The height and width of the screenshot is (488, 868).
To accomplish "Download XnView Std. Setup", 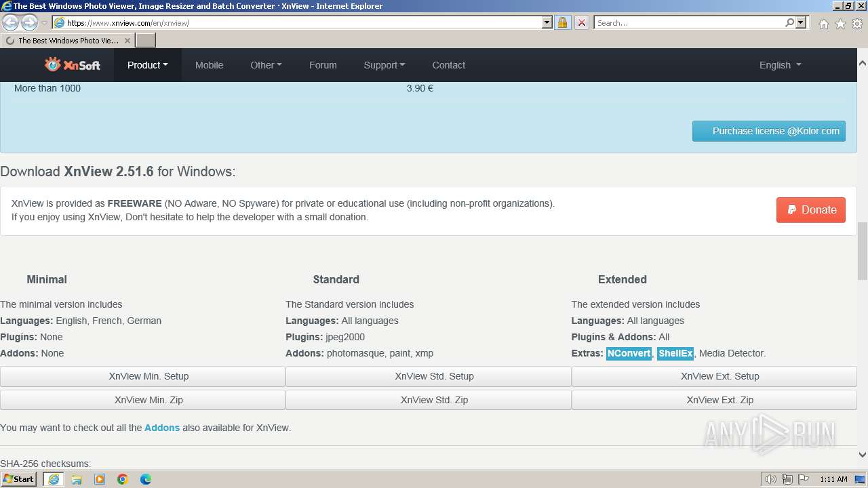I will [428, 376].
